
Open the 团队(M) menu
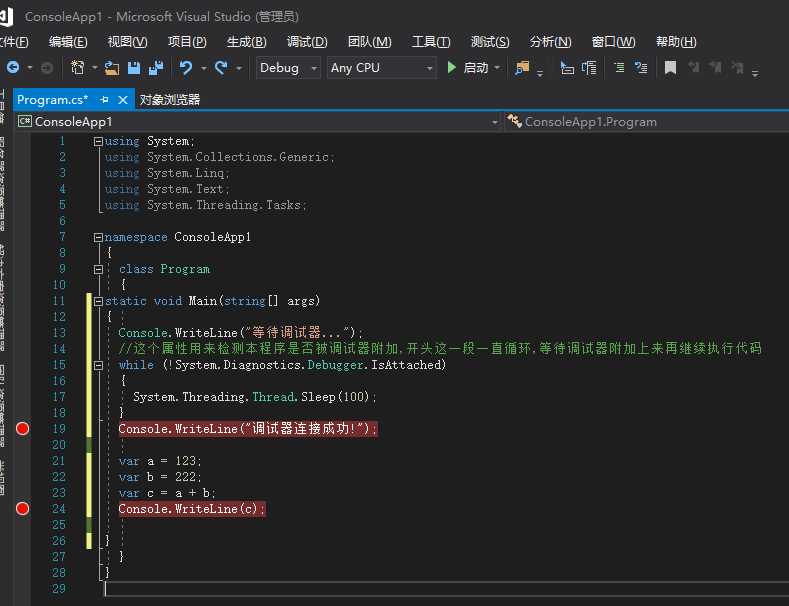tap(369, 41)
